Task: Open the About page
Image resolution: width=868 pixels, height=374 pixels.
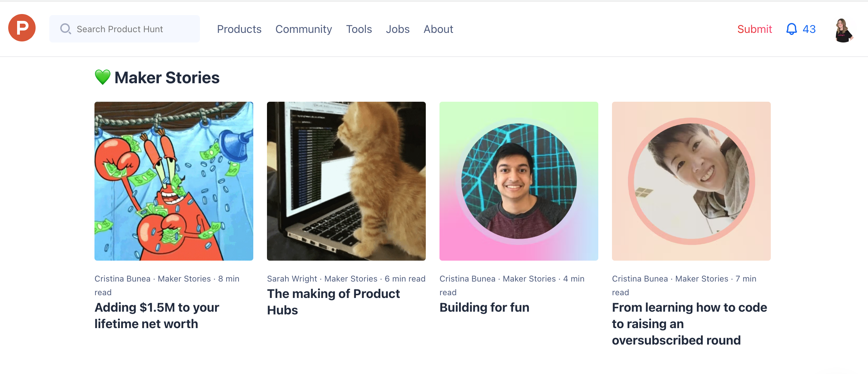Action: tap(438, 29)
